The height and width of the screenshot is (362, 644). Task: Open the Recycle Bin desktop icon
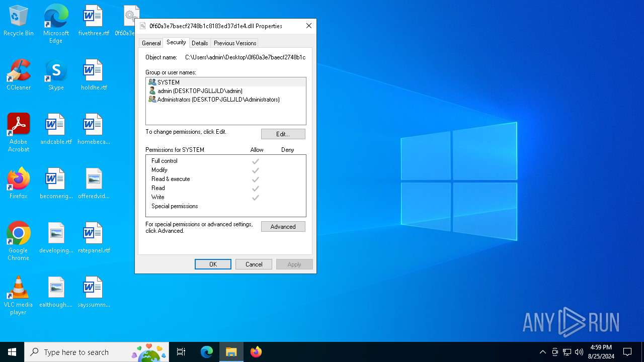click(x=19, y=21)
